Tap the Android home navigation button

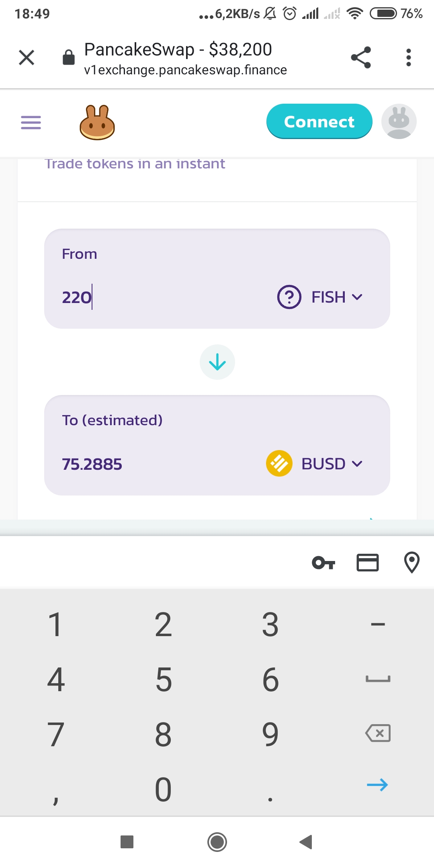217,842
